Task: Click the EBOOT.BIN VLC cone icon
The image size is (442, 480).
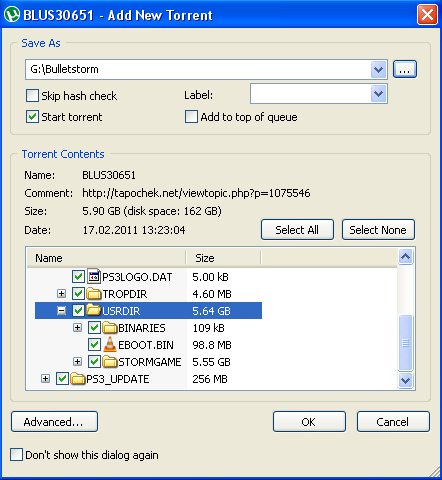Action: click(110, 345)
